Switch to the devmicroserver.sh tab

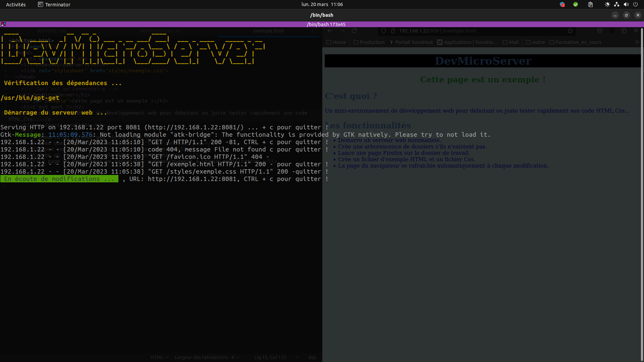point(160,31)
